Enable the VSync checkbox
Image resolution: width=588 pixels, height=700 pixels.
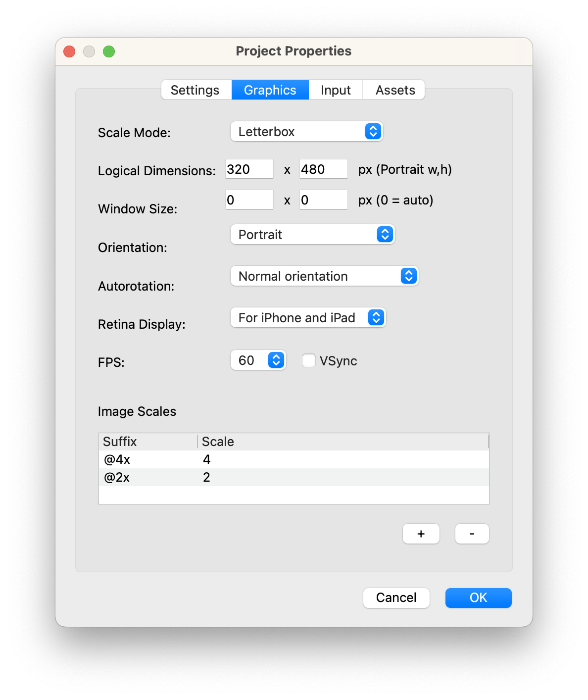(309, 361)
